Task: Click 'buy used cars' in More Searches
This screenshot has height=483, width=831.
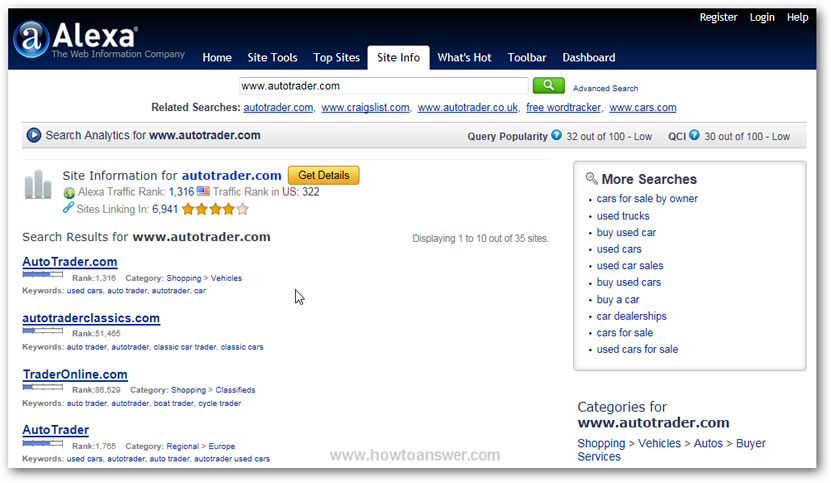Action: pos(629,282)
